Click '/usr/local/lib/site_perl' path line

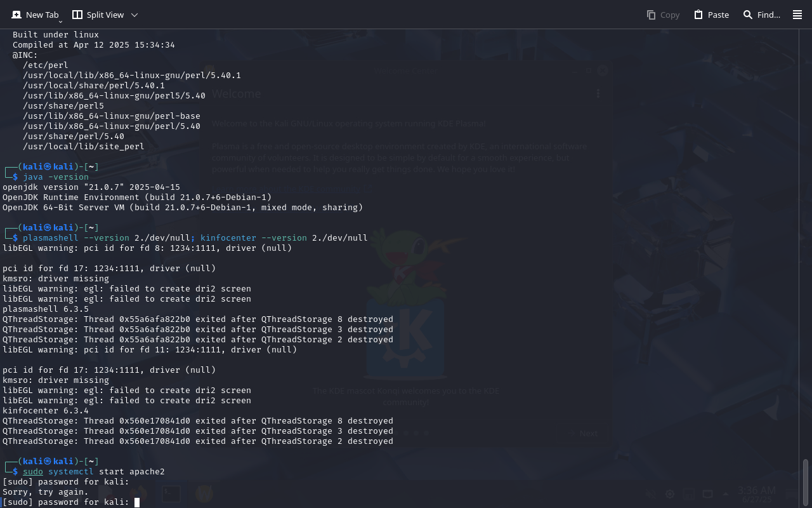(x=84, y=146)
